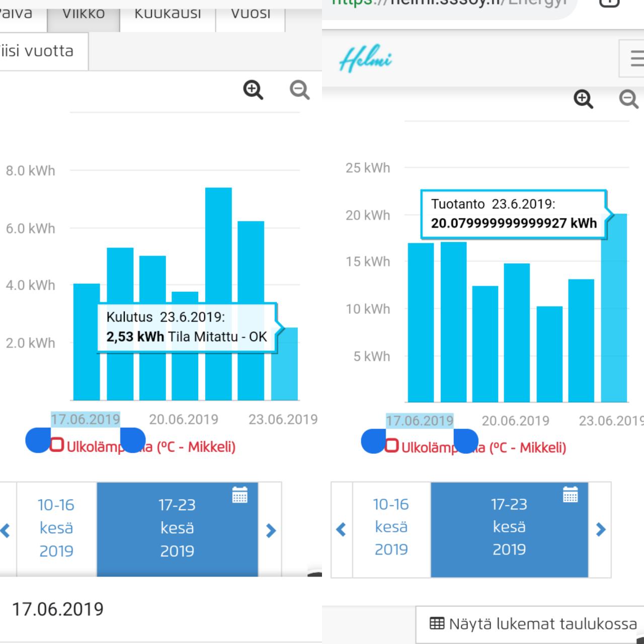Go to previous week on right panel

pyautogui.click(x=342, y=529)
